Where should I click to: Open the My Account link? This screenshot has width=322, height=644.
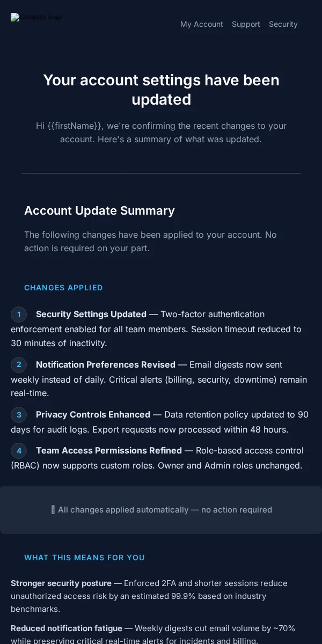[202, 24]
